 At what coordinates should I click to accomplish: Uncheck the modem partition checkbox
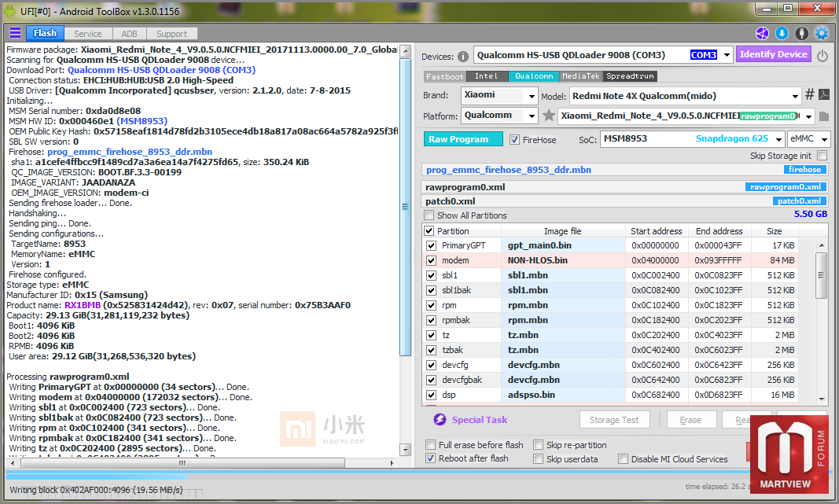431,260
